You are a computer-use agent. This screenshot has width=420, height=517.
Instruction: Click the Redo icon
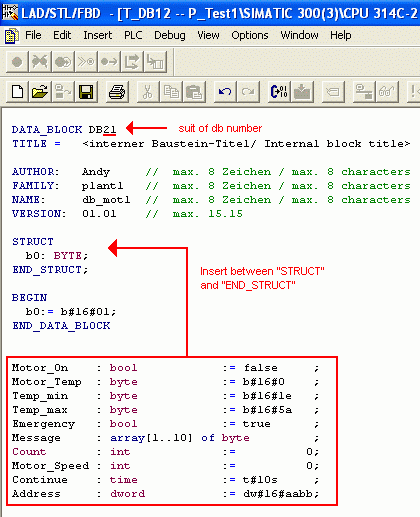pos(248,91)
